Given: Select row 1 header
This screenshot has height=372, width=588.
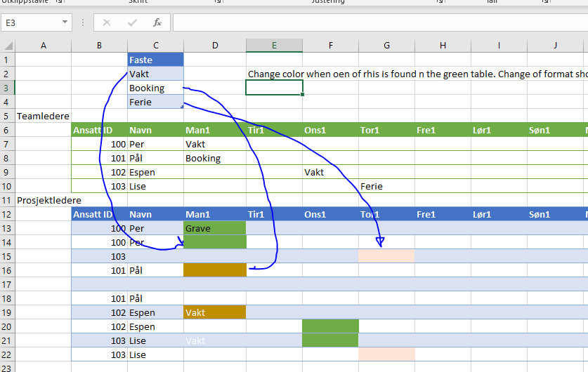Looking at the screenshot, I should pyautogui.click(x=8, y=60).
